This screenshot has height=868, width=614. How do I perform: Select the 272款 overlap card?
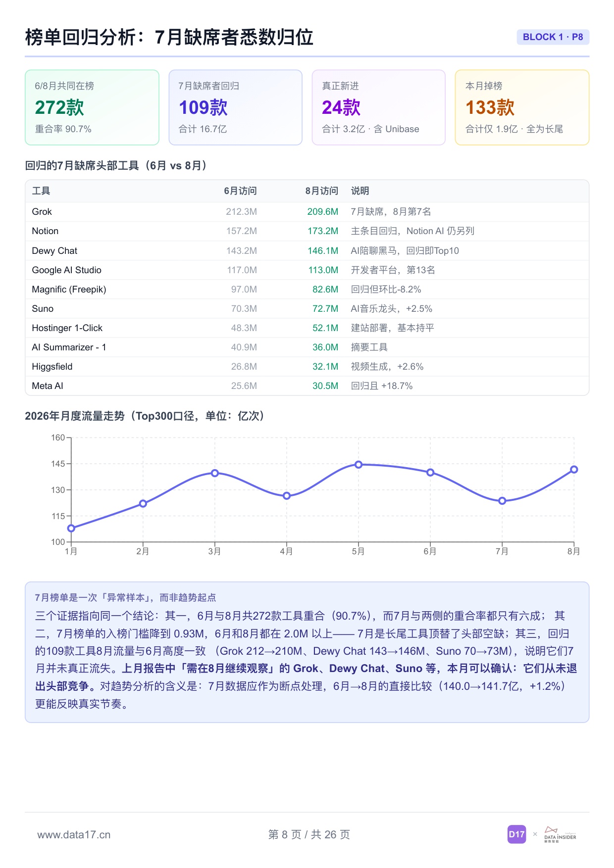[92, 107]
